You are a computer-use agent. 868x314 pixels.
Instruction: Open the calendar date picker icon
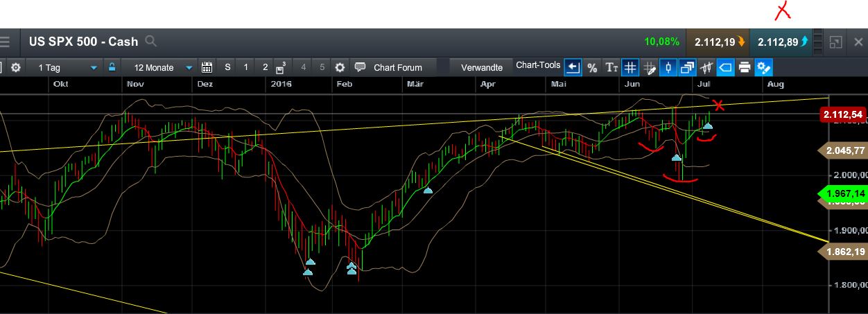[207, 67]
